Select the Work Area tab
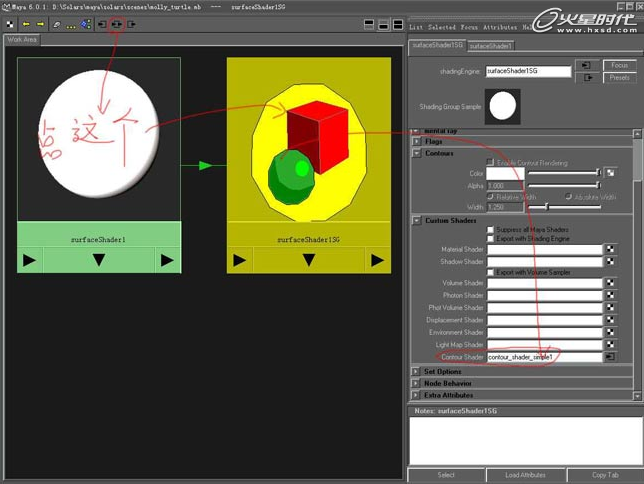The width and height of the screenshot is (644, 484). pos(22,39)
